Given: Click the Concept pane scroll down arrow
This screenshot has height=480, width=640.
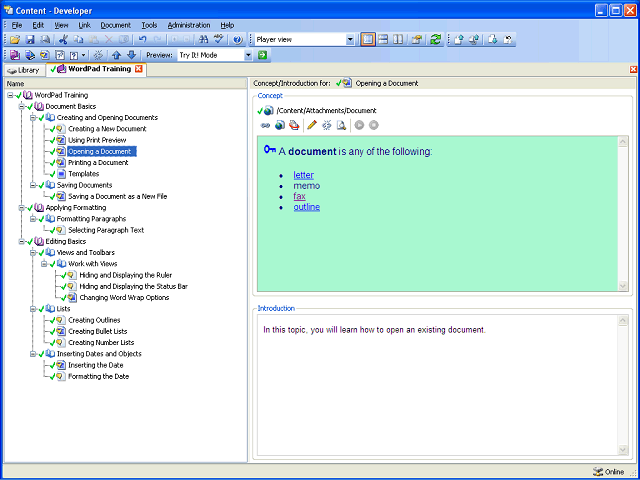Looking at the screenshot, I should click(x=623, y=286).
